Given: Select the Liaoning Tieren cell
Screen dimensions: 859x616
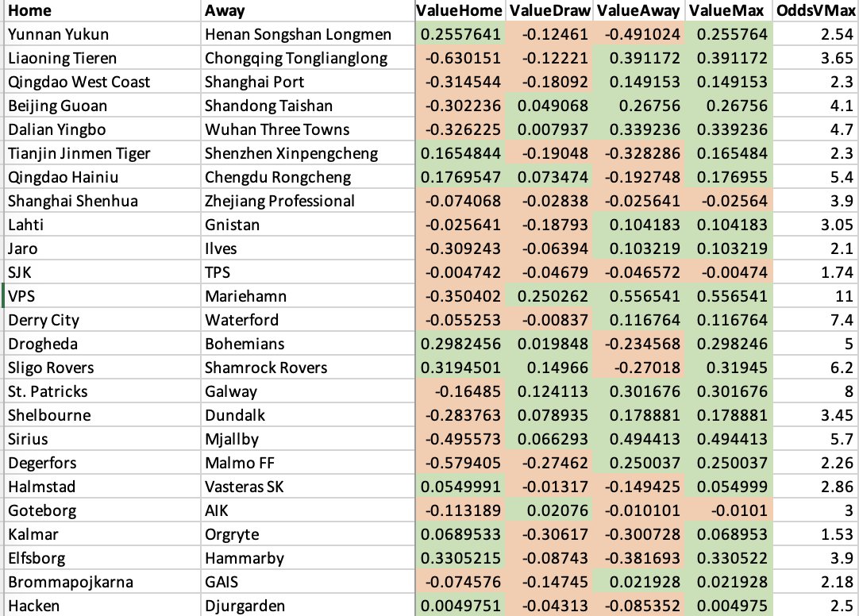Looking at the screenshot, I should pos(102,58).
